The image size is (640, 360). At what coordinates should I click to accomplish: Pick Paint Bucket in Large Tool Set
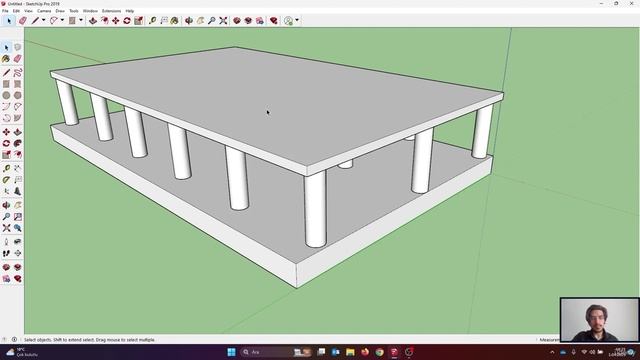(x=6, y=59)
